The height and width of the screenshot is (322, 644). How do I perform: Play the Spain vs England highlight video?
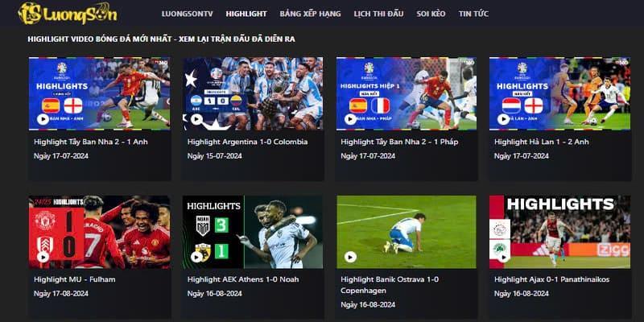tap(43, 119)
